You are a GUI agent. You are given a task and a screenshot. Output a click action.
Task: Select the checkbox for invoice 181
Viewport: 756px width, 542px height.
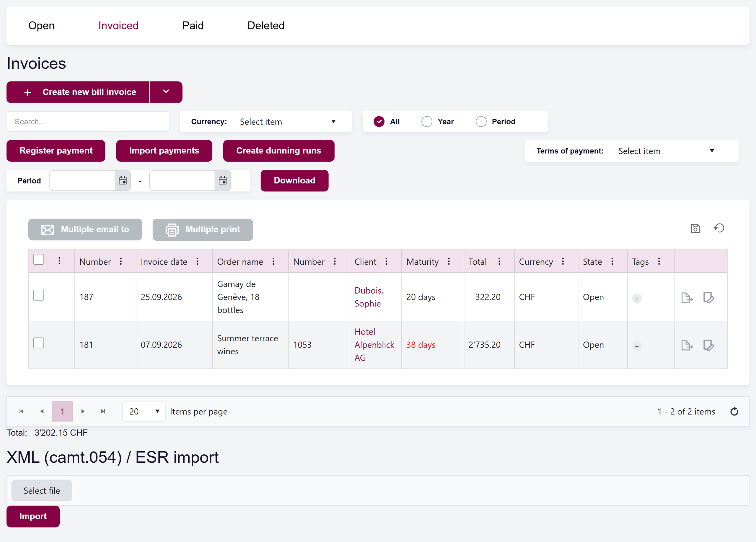tap(39, 343)
